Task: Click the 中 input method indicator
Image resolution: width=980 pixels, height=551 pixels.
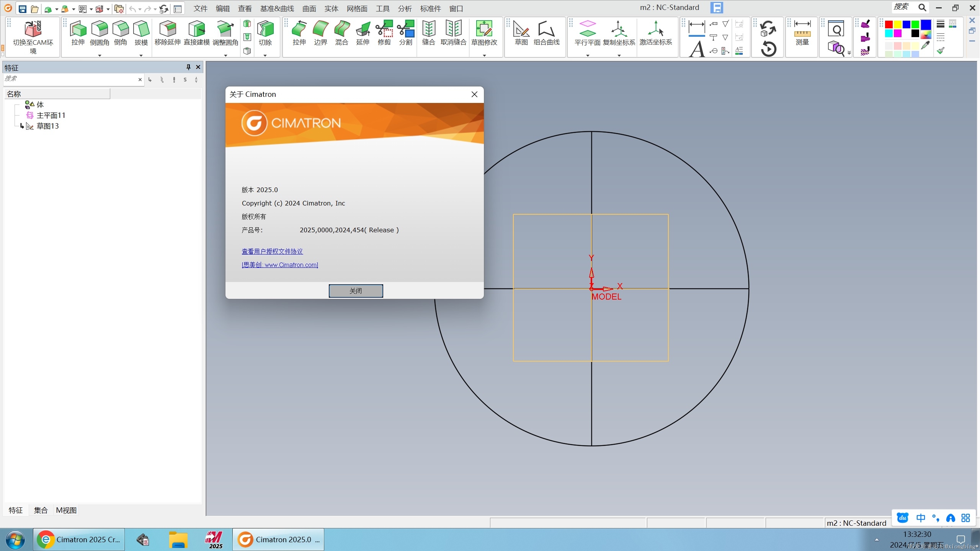Action: [x=921, y=518]
